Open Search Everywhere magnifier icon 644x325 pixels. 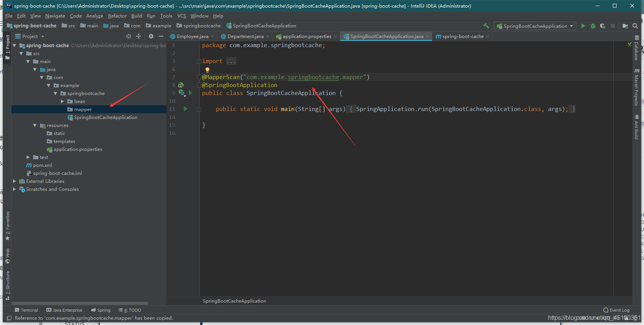point(635,26)
